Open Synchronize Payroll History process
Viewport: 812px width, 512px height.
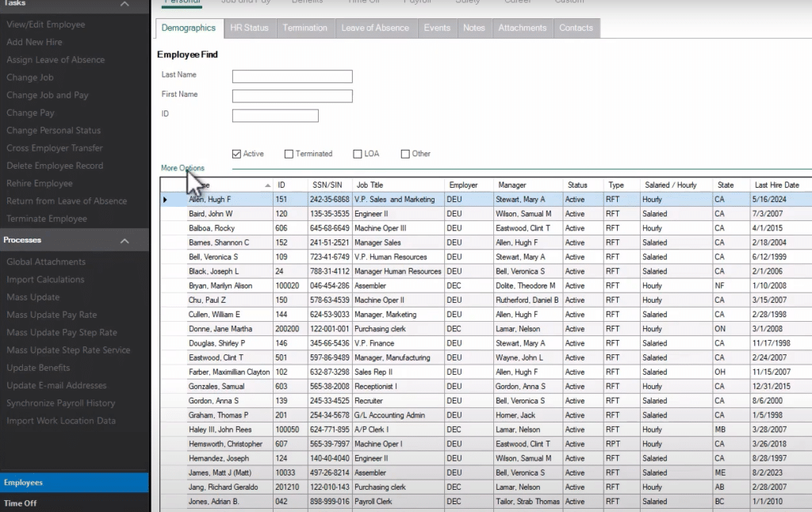(61, 403)
